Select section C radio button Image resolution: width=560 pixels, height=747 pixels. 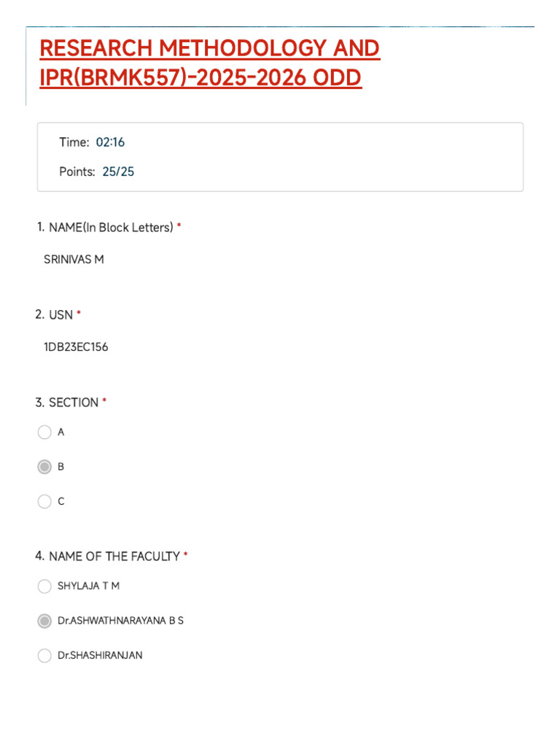pyautogui.click(x=44, y=501)
